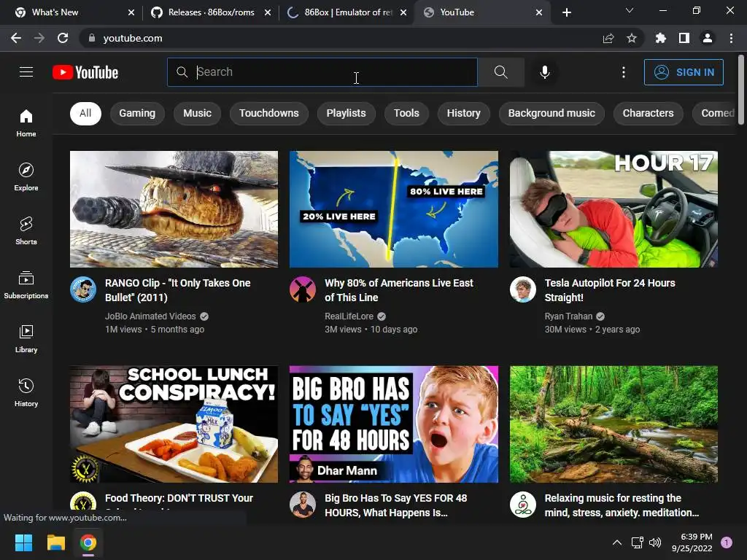Go to Home in sidebar
This screenshot has width=747, height=560.
26,122
